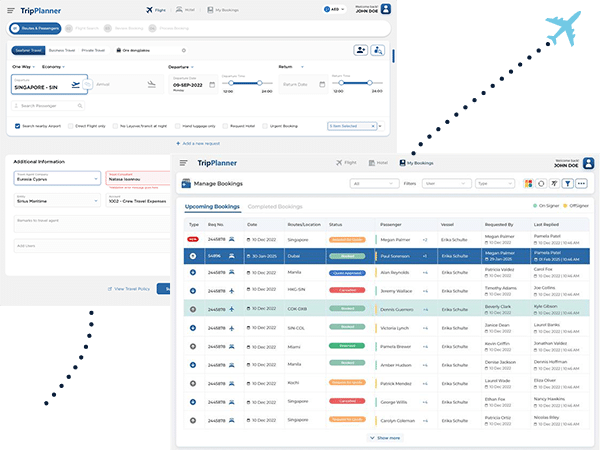Click the swap departure and arrival icon

click(88, 85)
